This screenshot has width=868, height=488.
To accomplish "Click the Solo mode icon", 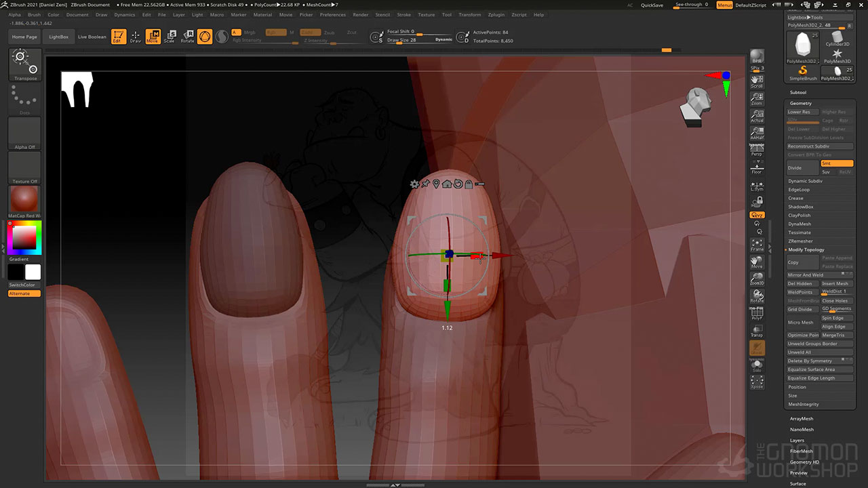I will (757, 365).
